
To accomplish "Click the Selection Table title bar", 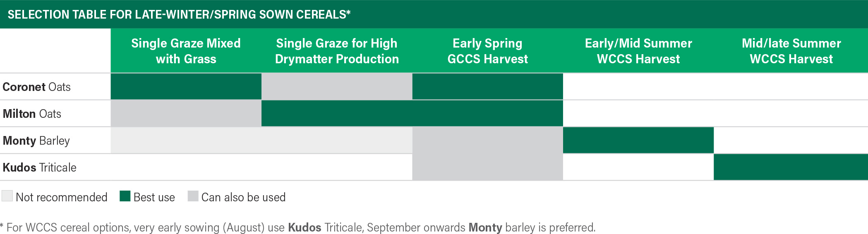I will coord(434,14).
